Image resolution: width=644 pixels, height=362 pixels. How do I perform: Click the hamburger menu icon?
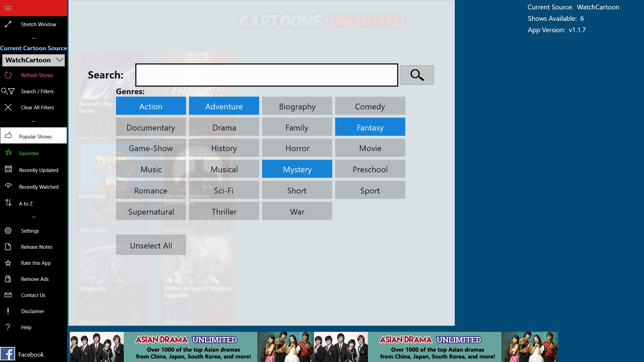[x=8, y=8]
